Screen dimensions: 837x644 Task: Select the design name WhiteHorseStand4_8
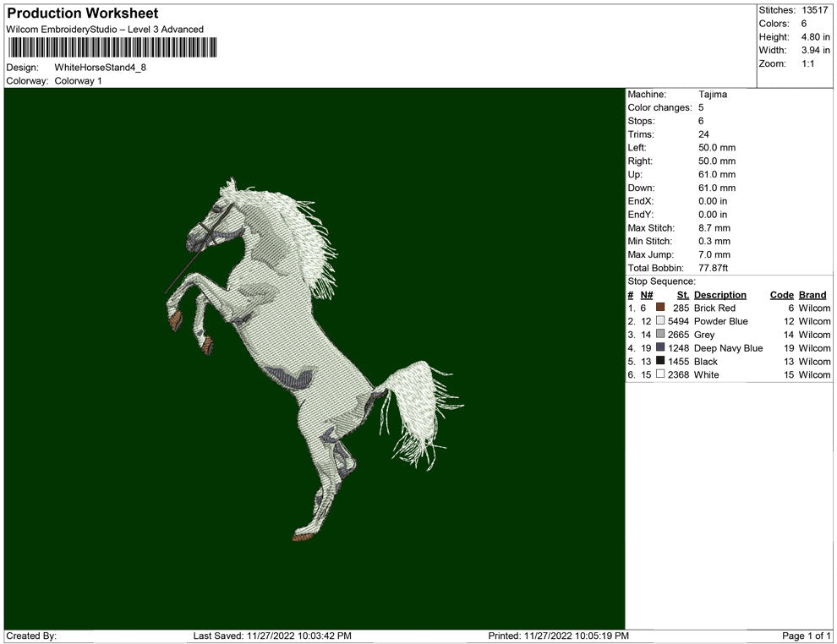point(100,68)
